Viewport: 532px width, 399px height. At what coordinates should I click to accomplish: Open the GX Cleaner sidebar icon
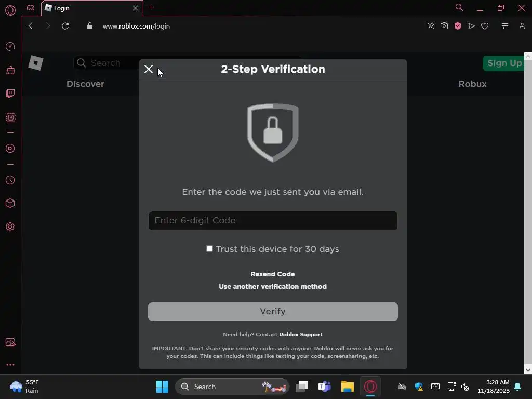pos(10,70)
